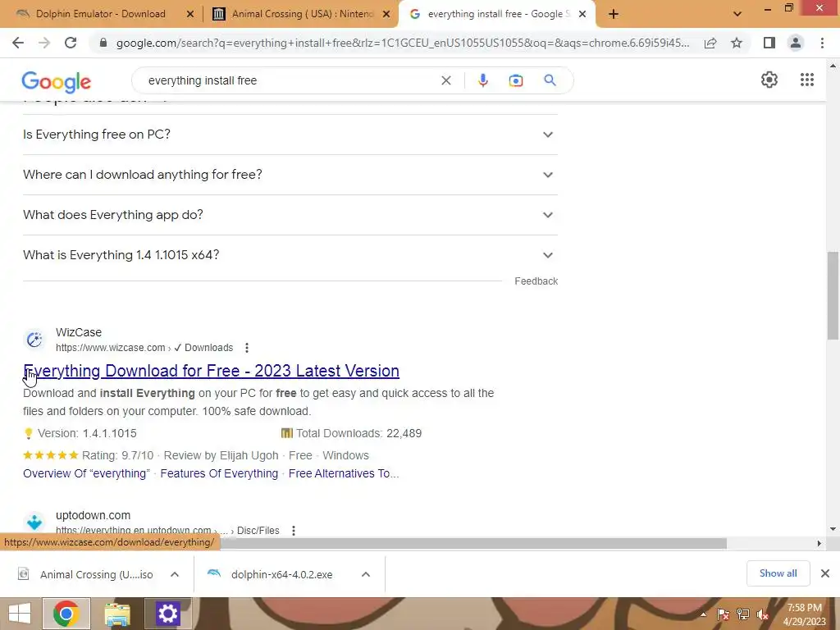The width and height of the screenshot is (840, 630).
Task: Switch to the Animal Crossing (USA) tab
Action: pyautogui.click(x=302, y=14)
